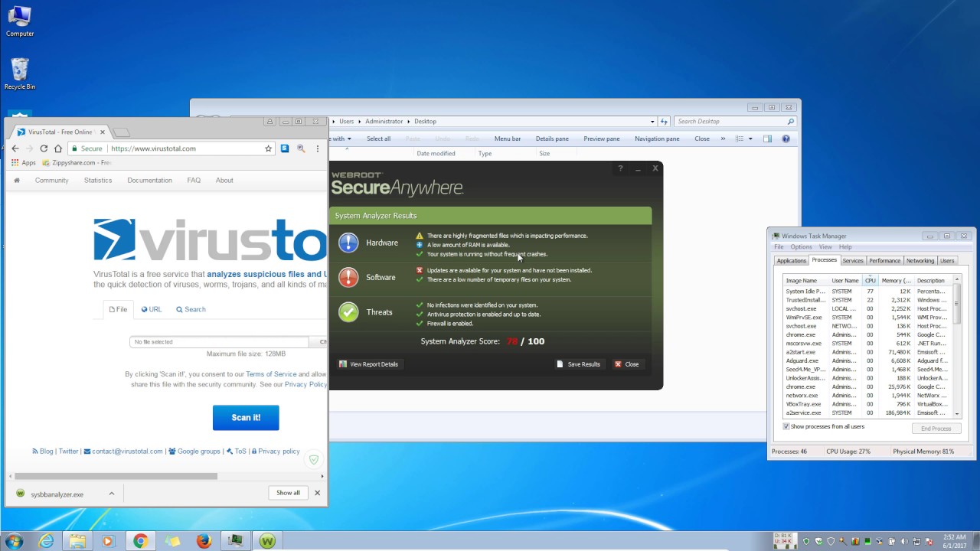The image size is (980, 551).
Task: Click Save Results in Webroot
Action: tap(579, 364)
